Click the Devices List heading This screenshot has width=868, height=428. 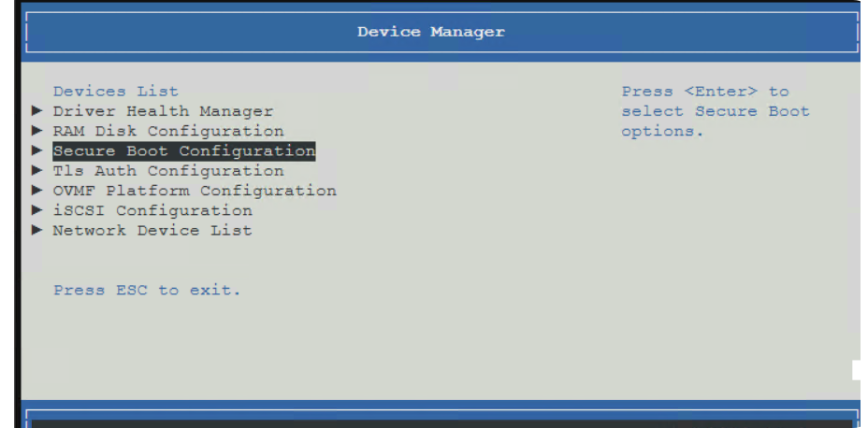pos(116,92)
